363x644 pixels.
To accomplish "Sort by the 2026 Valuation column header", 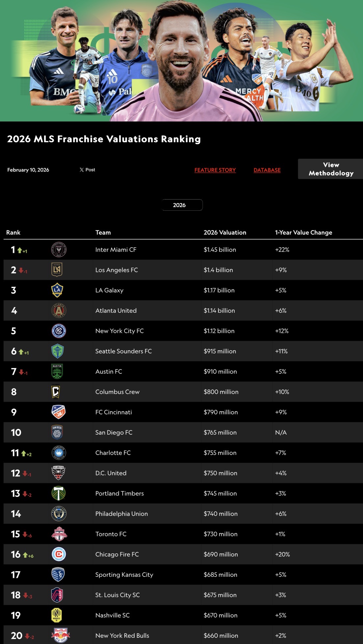I will (x=225, y=232).
